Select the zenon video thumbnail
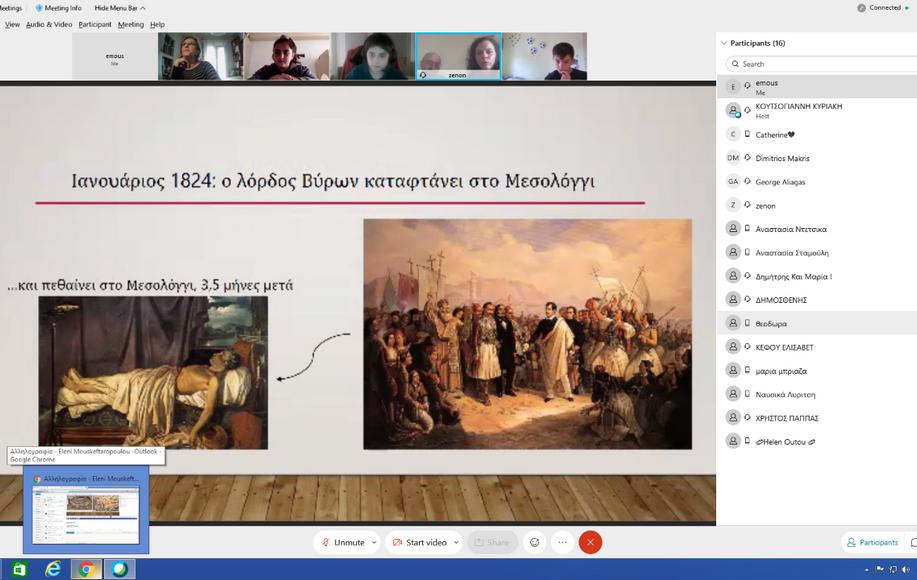This screenshot has height=580, width=917. (458, 56)
